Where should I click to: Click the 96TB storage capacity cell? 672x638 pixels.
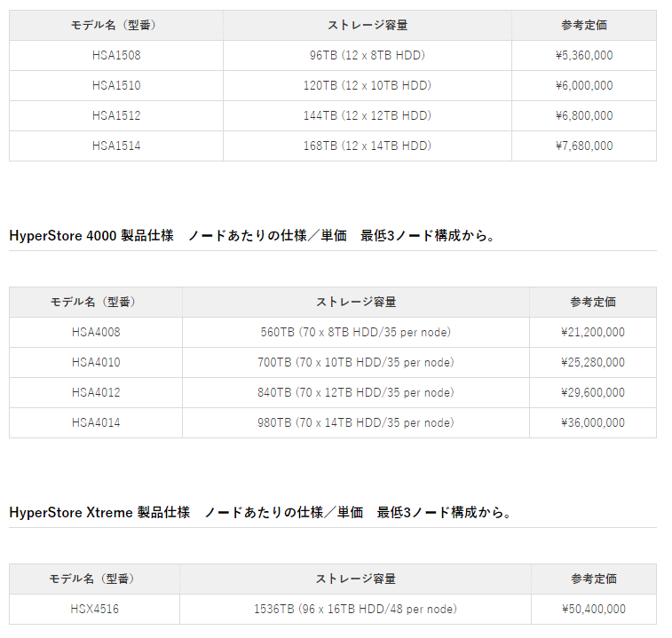(x=367, y=55)
